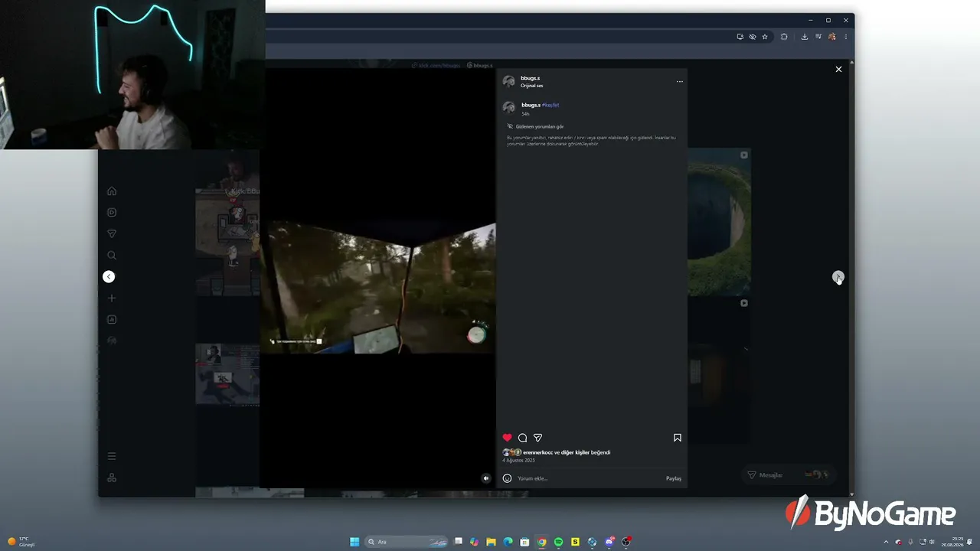This screenshot has height=551, width=980.
Task: Open the taskbar clock and date
Action: pyautogui.click(x=952, y=542)
